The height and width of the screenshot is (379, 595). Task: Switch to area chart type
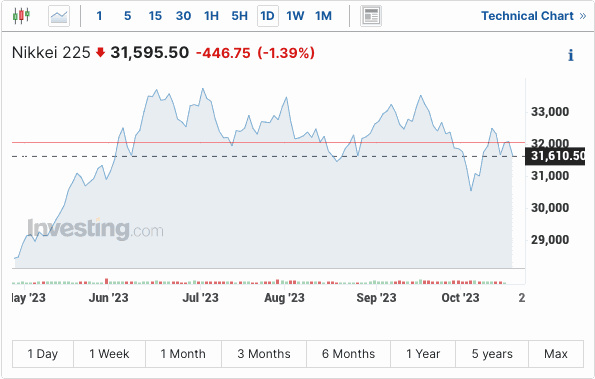click(x=59, y=16)
